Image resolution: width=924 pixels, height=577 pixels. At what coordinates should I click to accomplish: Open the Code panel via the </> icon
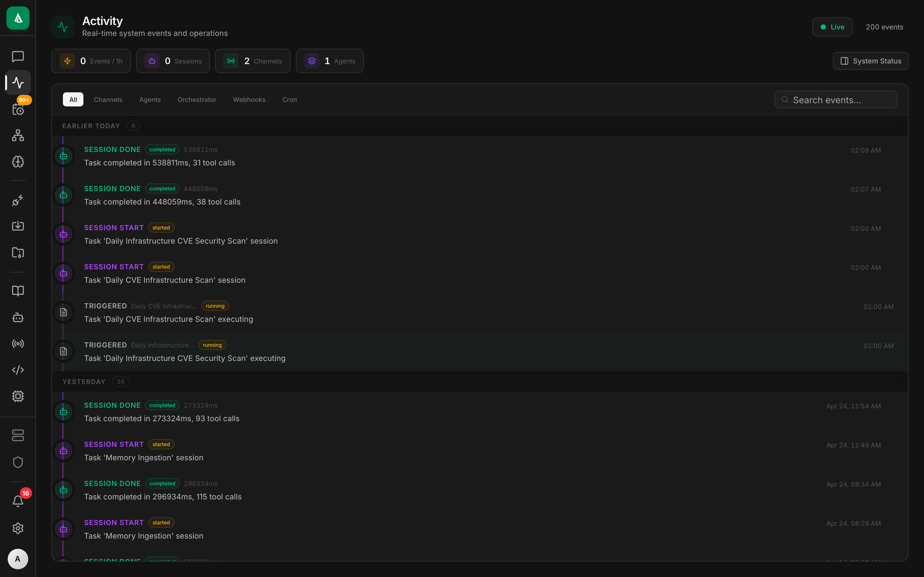point(18,369)
